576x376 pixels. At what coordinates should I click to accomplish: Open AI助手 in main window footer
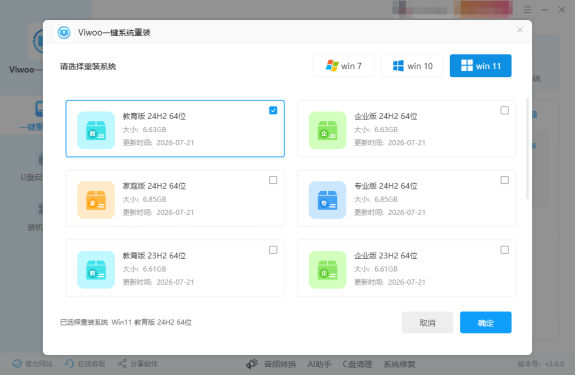pyautogui.click(x=319, y=364)
